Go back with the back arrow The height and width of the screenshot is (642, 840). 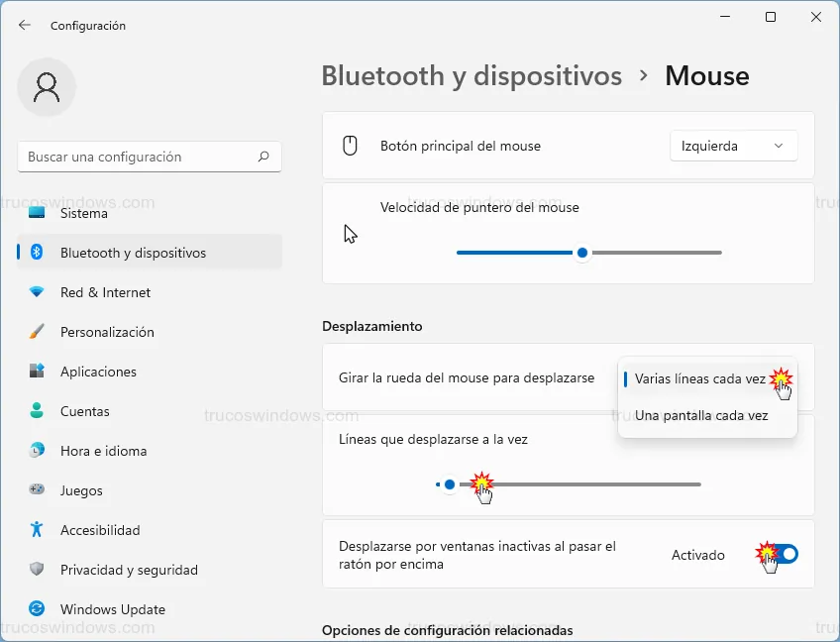25,25
